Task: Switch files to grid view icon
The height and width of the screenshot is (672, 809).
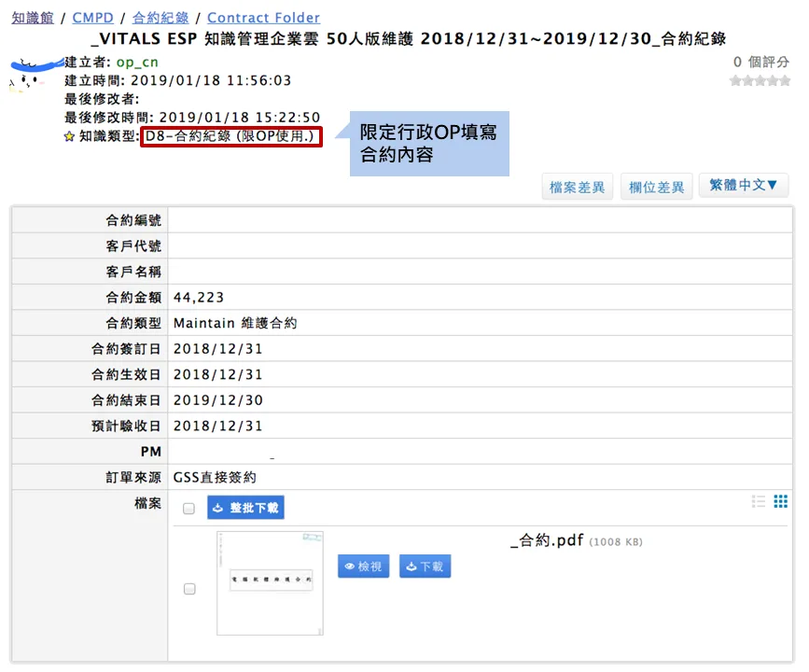Action: click(x=781, y=501)
